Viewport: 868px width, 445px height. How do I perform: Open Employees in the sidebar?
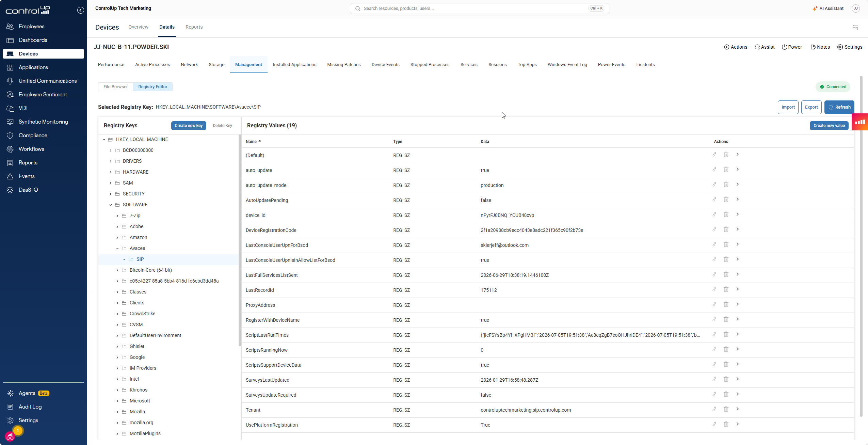pyautogui.click(x=31, y=26)
